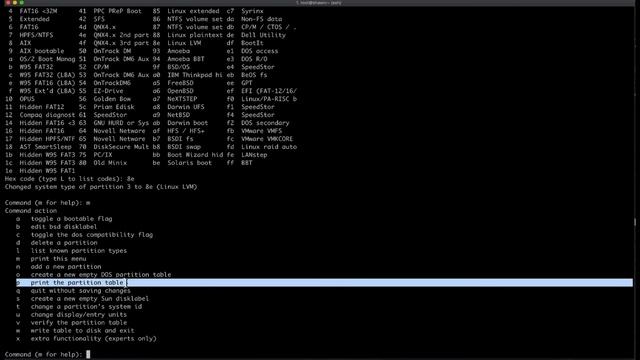Click the 'Non-FS data' partition type entry
Image resolution: width=640 pixels, height=360 pixels.
(x=261, y=19)
